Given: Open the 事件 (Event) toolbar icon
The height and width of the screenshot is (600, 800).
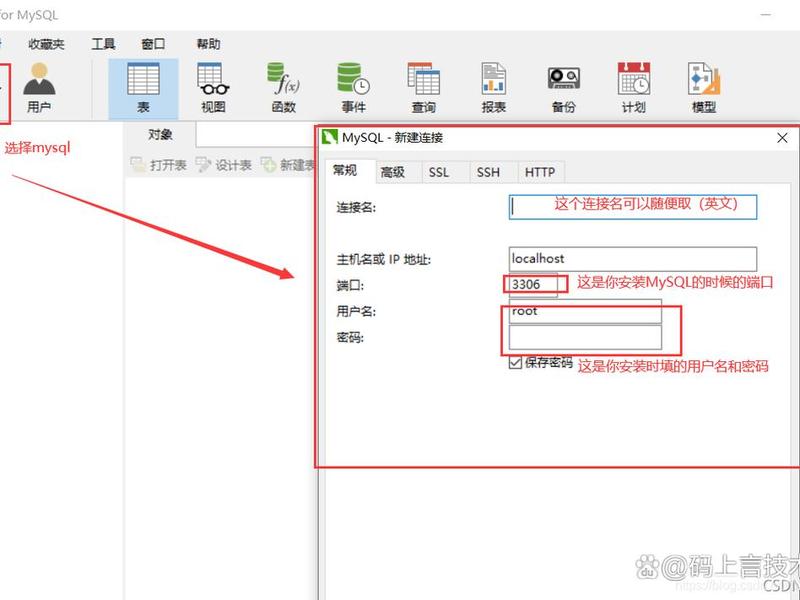Looking at the screenshot, I should pos(354,88).
